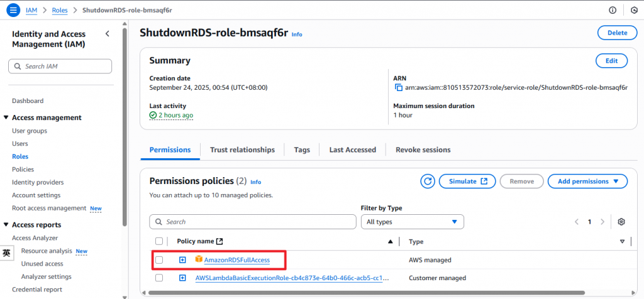
Task: Switch to the Trust relationships tab
Action: tap(242, 150)
